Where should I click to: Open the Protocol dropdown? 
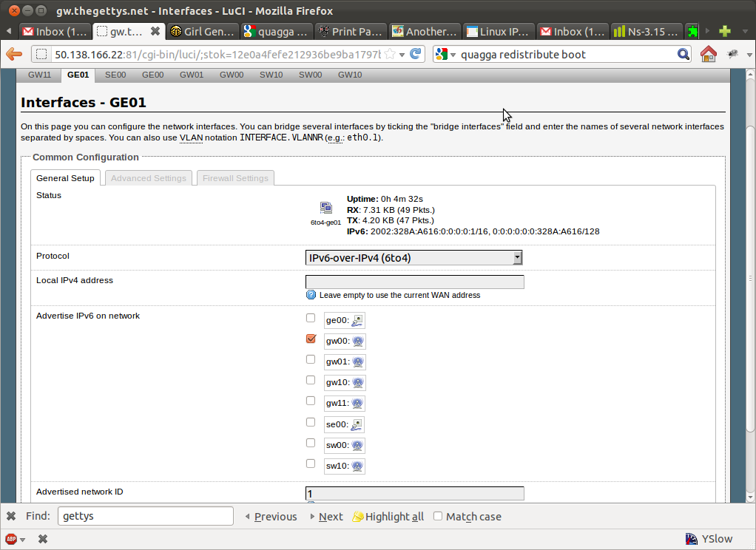(x=414, y=257)
